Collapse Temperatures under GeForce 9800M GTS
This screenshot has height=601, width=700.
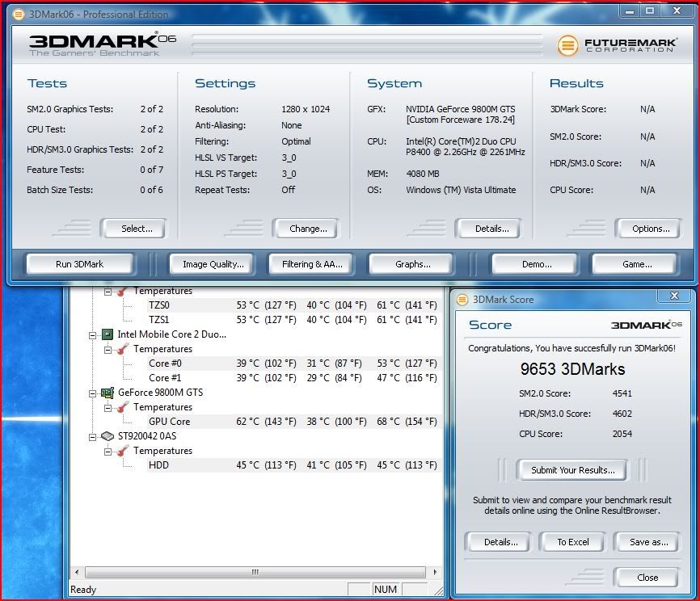click(x=108, y=408)
